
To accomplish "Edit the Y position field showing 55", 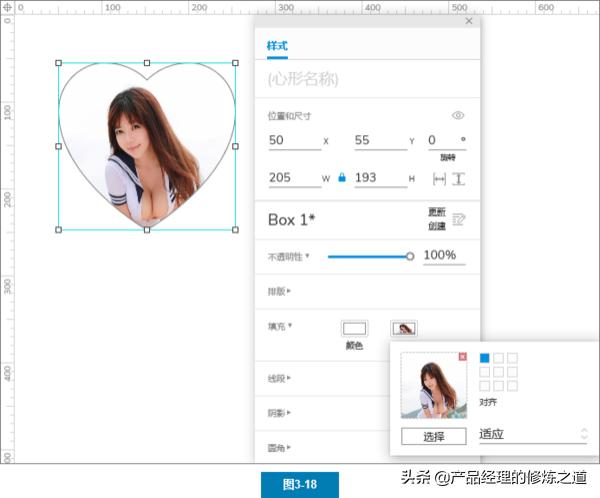I will (x=381, y=140).
